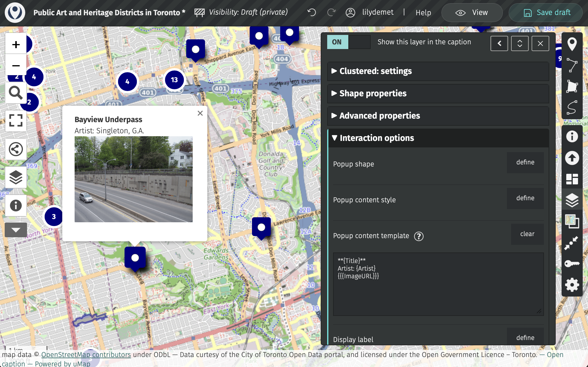
Task: Click Save draft button
Action: click(x=546, y=13)
